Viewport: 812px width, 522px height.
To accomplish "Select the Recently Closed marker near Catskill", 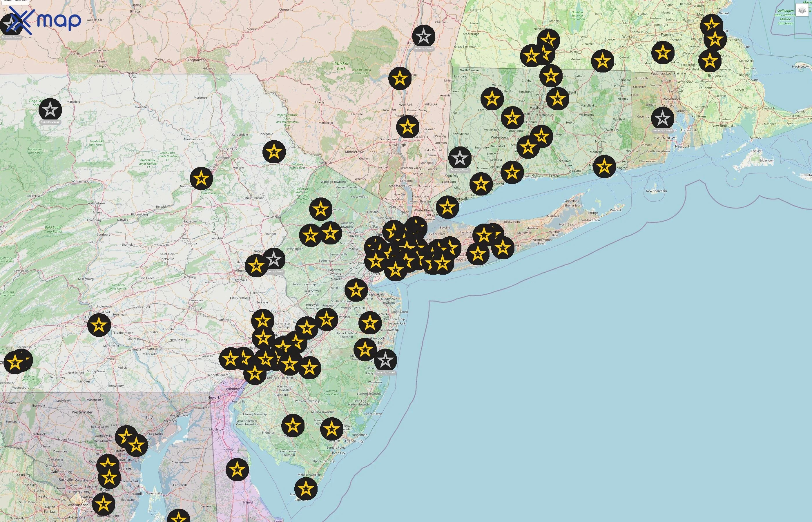I will 425,36.
